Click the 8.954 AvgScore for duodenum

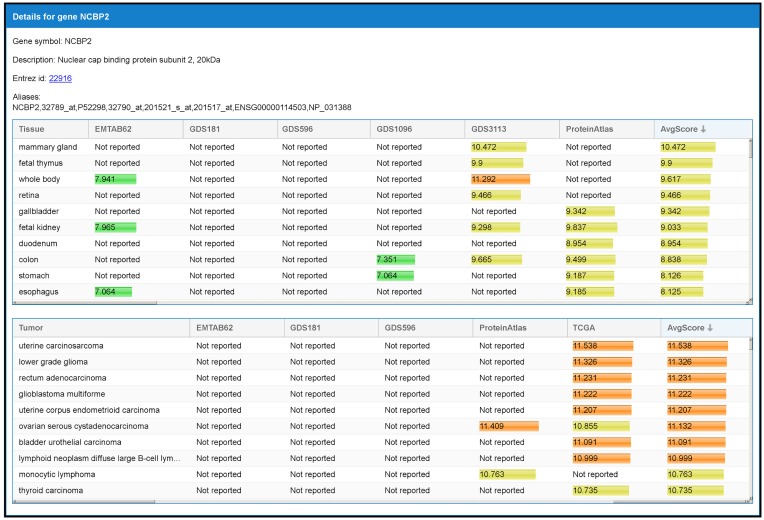684,244
